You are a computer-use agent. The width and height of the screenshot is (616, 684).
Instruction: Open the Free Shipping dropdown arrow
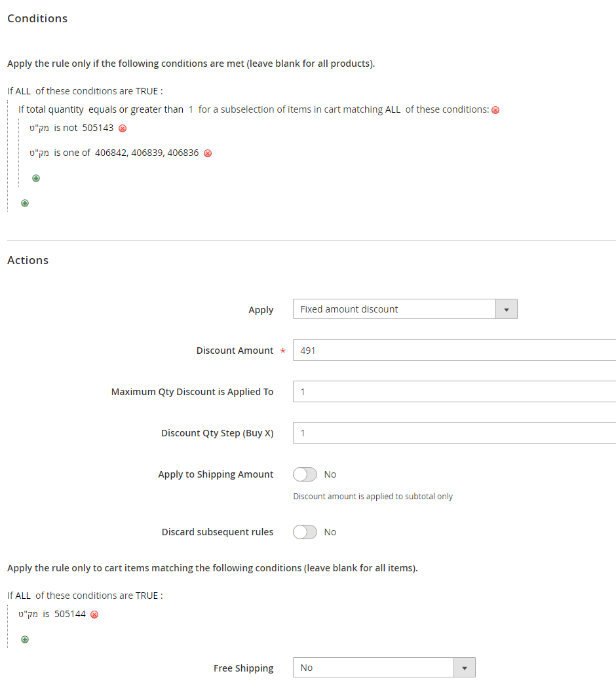[465, 667]
